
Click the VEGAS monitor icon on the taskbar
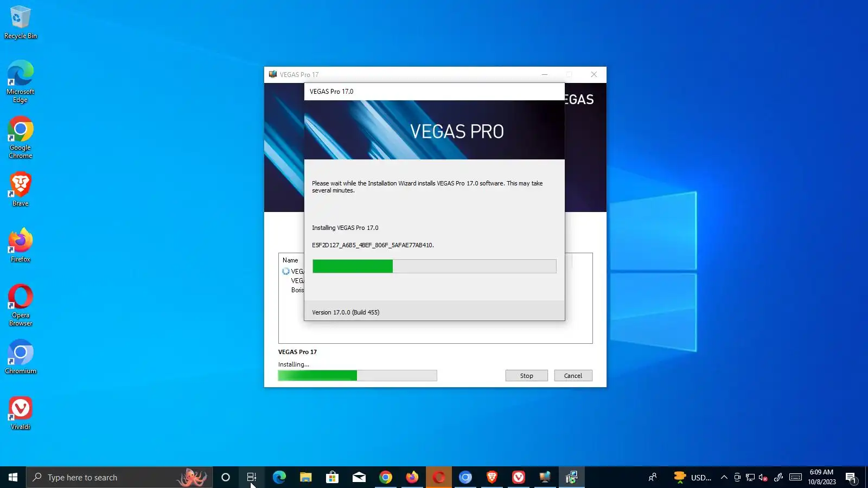[x=545, y=477]
